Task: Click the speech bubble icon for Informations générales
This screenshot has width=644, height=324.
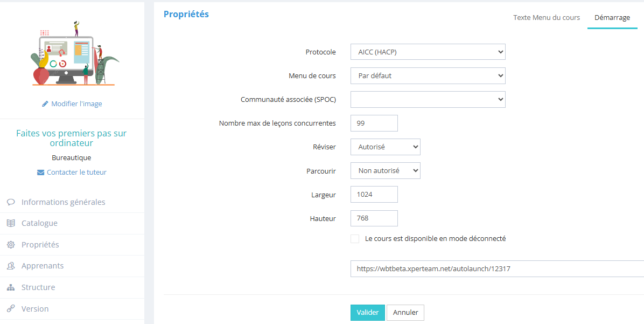Action: tap(11, 202)
